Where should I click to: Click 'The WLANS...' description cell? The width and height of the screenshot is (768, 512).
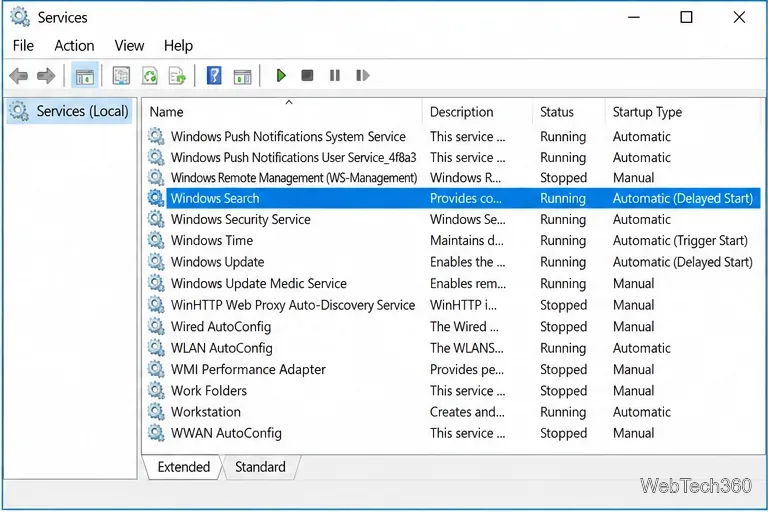pos(467,348)
